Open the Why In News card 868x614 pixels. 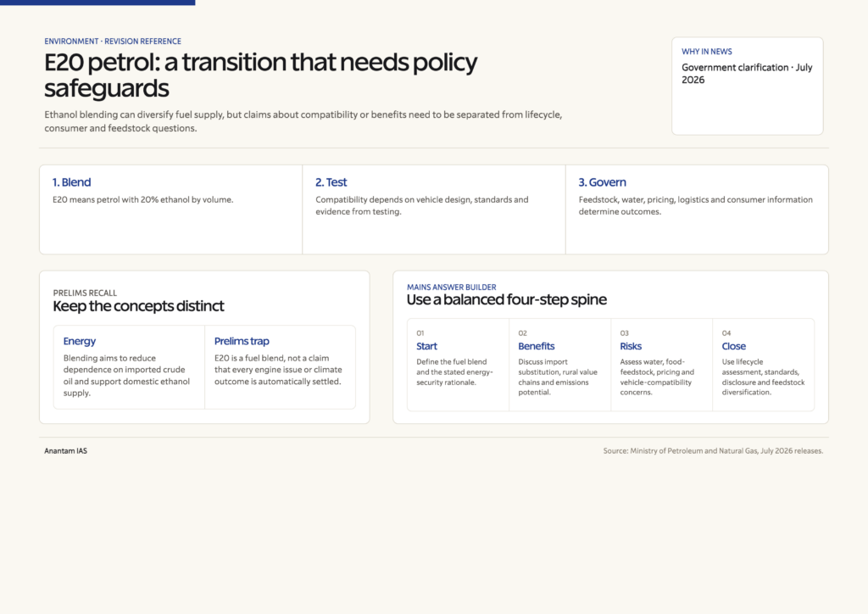[x=748, y=86]
